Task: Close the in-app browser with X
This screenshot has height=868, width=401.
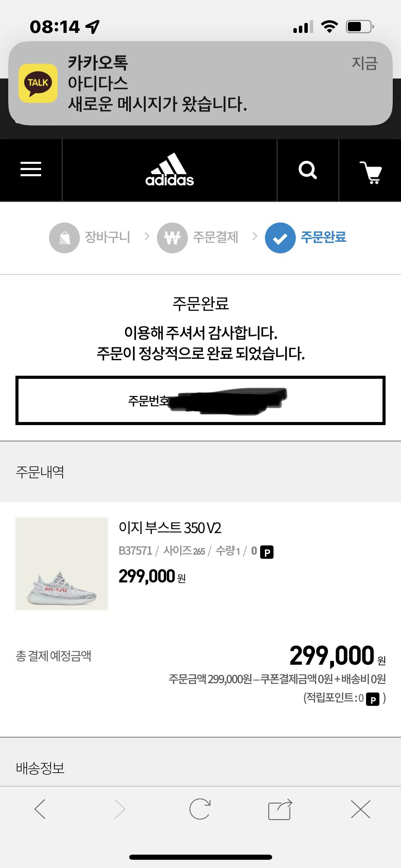Action: (x=361, y=809)
